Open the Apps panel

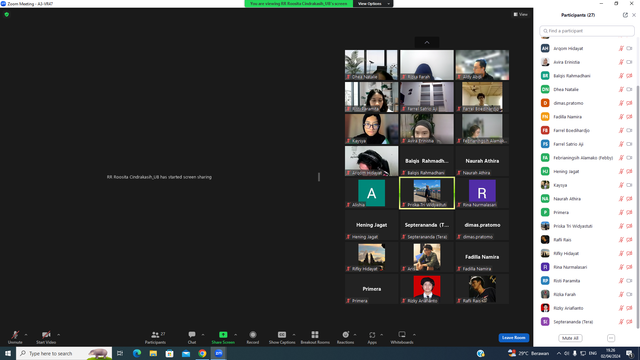tap(372, 337)
